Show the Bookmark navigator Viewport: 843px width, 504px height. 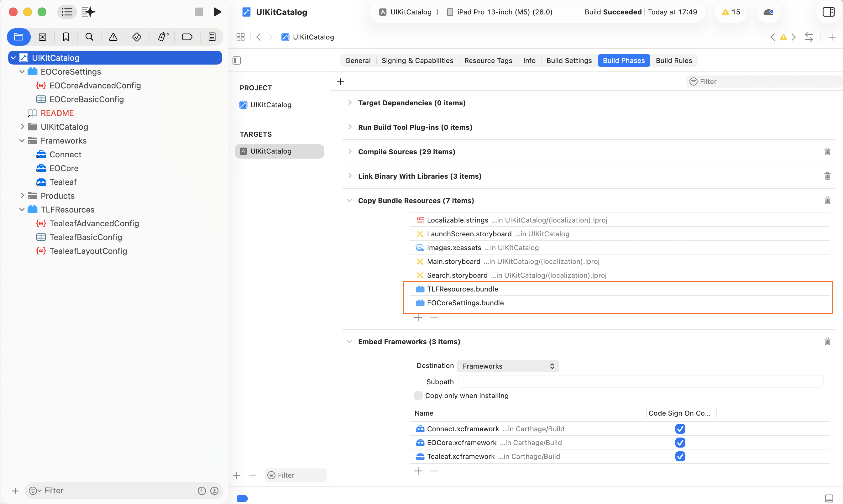tap(66, 37)
